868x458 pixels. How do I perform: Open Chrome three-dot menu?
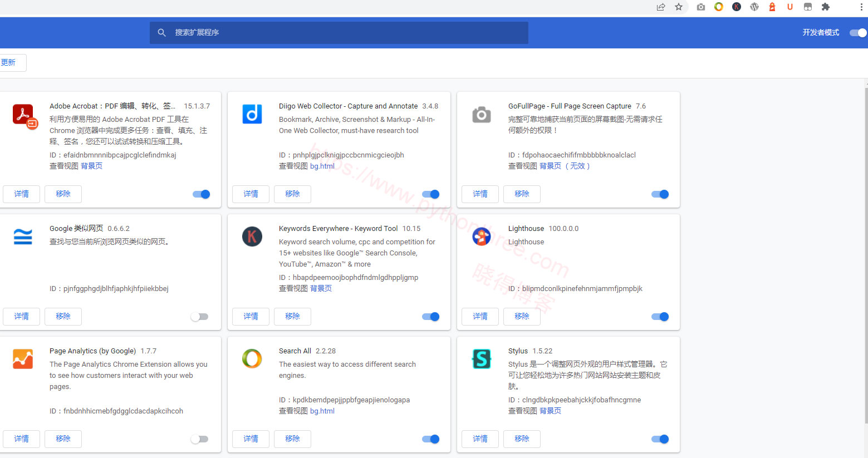pos(861,7)
